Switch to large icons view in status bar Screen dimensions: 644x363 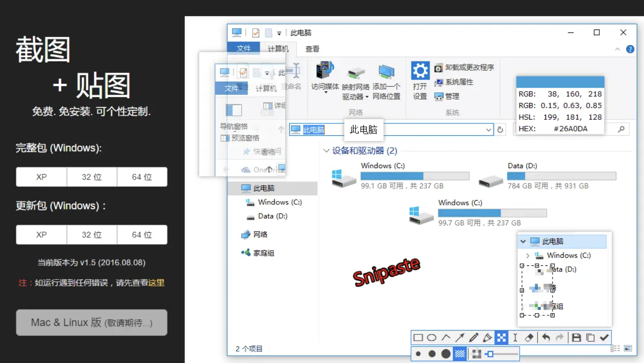point(628,349)
